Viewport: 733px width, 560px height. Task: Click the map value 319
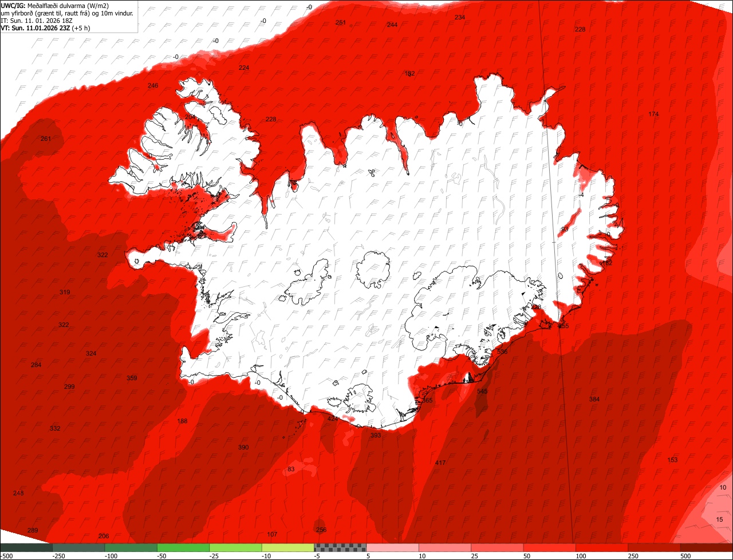[x=65, y=292]
